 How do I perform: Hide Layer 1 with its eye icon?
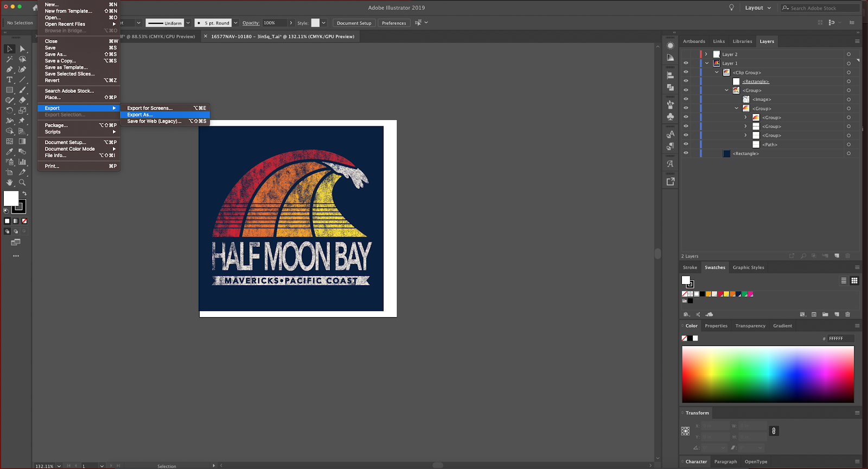686,63
